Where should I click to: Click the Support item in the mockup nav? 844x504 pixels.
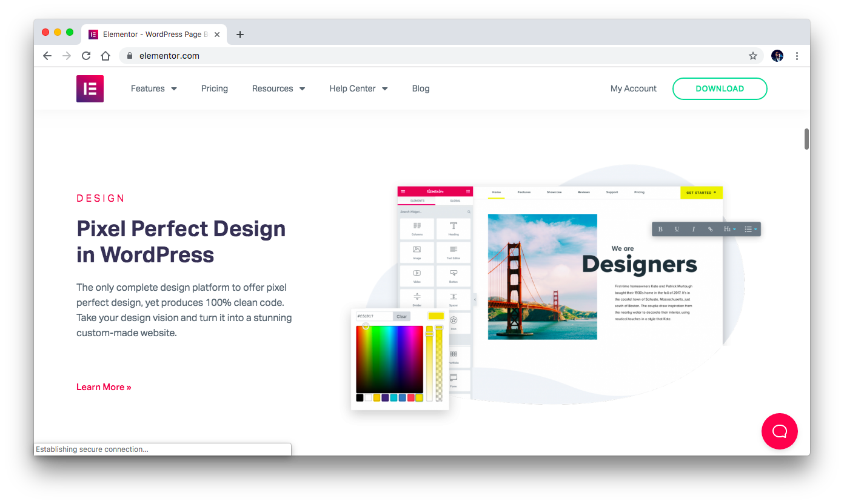(x=612, y=192)
